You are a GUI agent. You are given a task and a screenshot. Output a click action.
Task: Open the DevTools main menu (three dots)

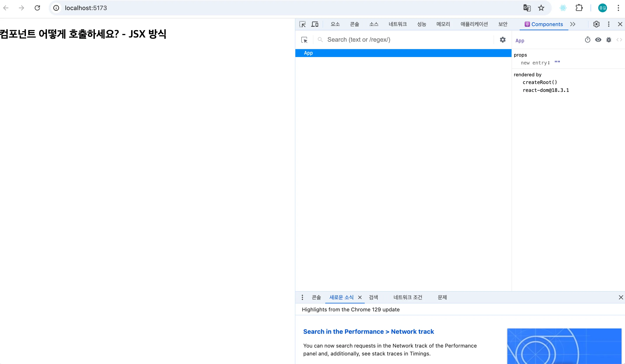click(x=609, y=24)
